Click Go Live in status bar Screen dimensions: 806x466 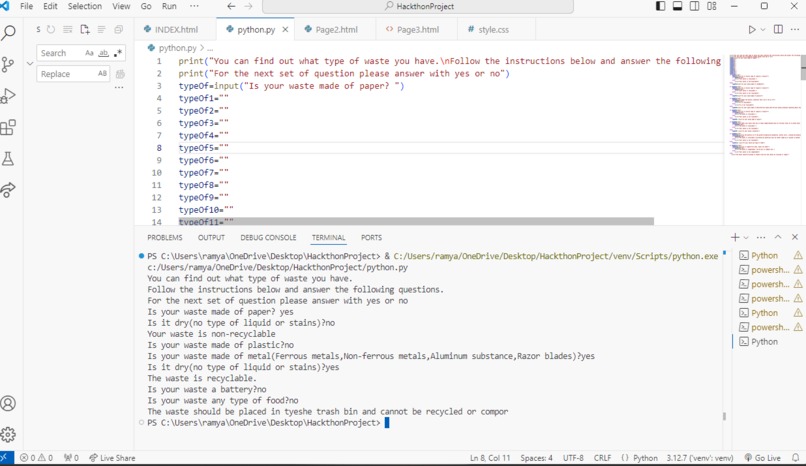point(763,458)
